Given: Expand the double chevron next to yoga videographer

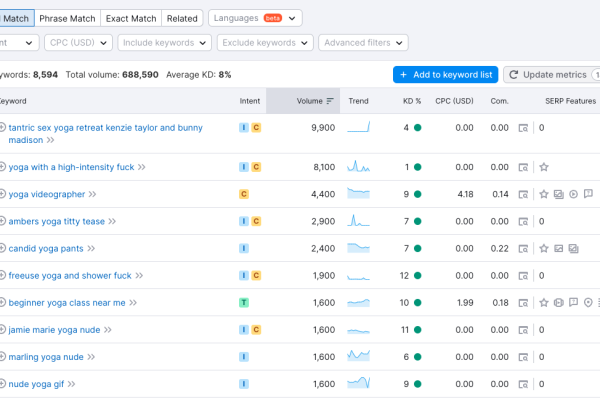Looking at the screenshot, I should click(92, 194).
